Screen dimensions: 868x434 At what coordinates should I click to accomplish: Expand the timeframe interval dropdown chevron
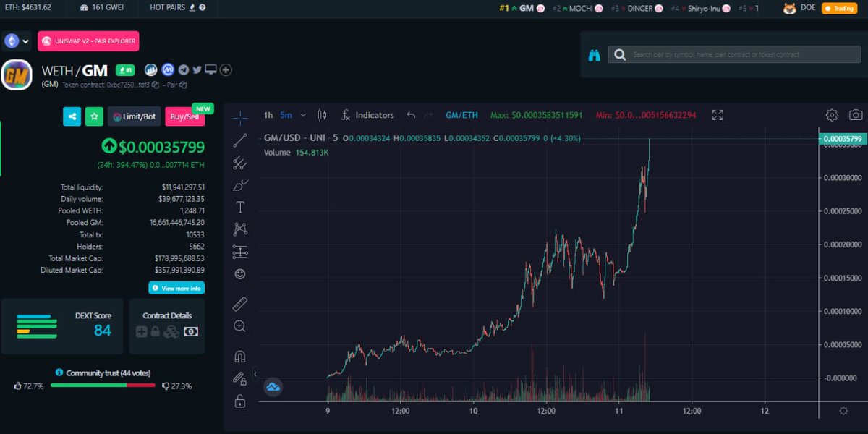[303, 115]
